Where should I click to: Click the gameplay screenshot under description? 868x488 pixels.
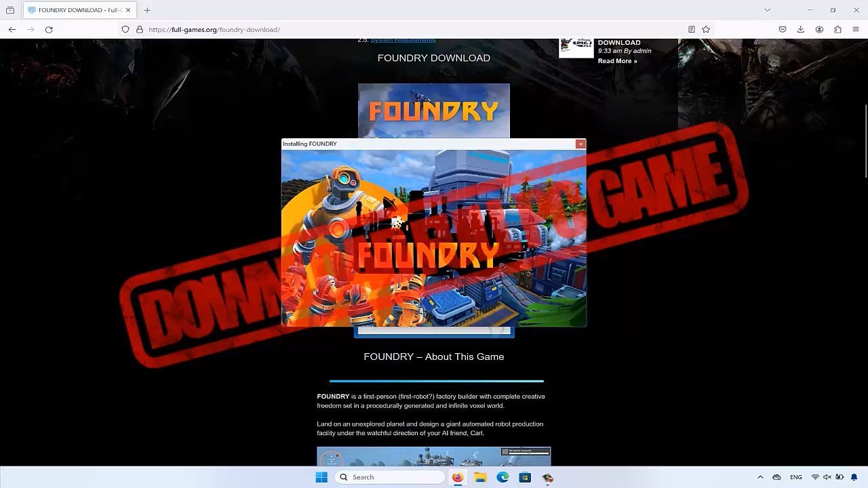click(434, 456)
